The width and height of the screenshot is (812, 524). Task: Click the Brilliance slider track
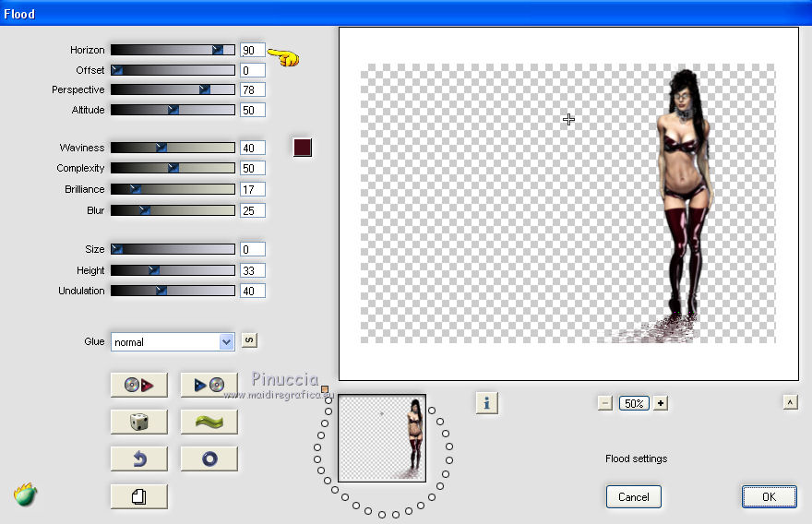click(x=173, y=189)
